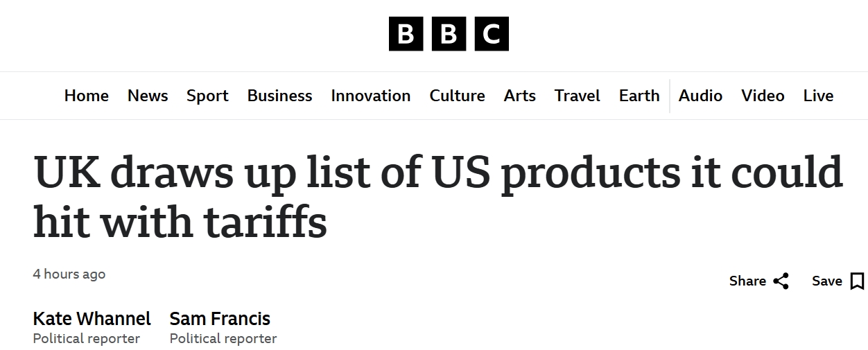Click the Save button label
868x350 pixels.
827,281
